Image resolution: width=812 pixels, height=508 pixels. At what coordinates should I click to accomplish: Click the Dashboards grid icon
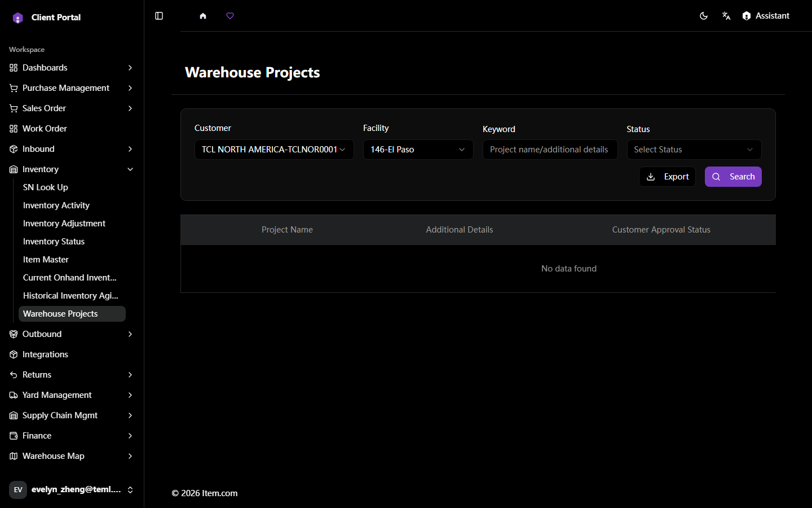tap(14, 68)
